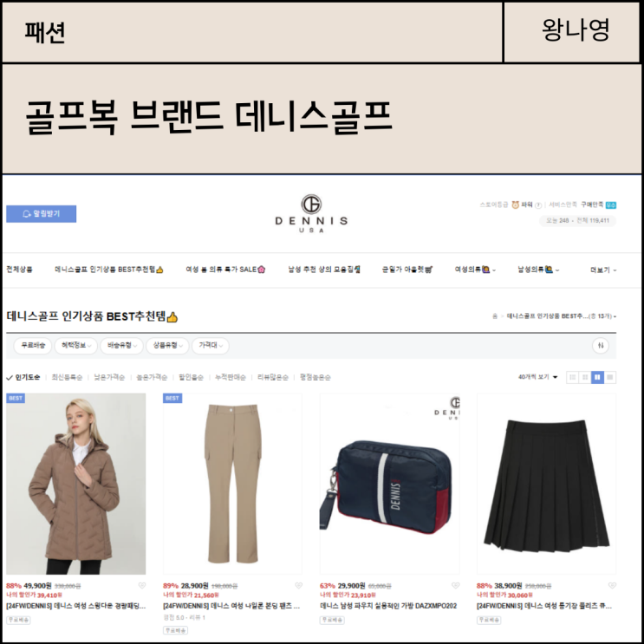Open the 전체상품 menu tab
This screenshot has height=644, width=644.
coord(19,270)
